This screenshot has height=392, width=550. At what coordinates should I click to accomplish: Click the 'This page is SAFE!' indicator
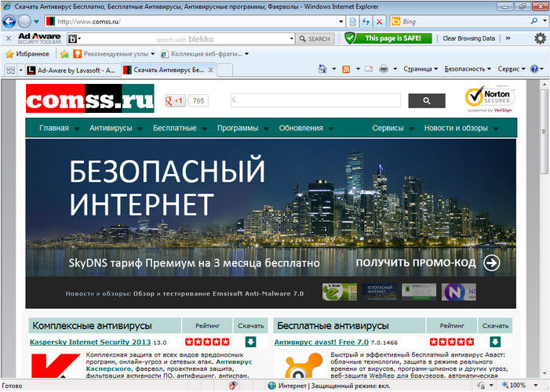pyautogui.click(x=388, y=38)
